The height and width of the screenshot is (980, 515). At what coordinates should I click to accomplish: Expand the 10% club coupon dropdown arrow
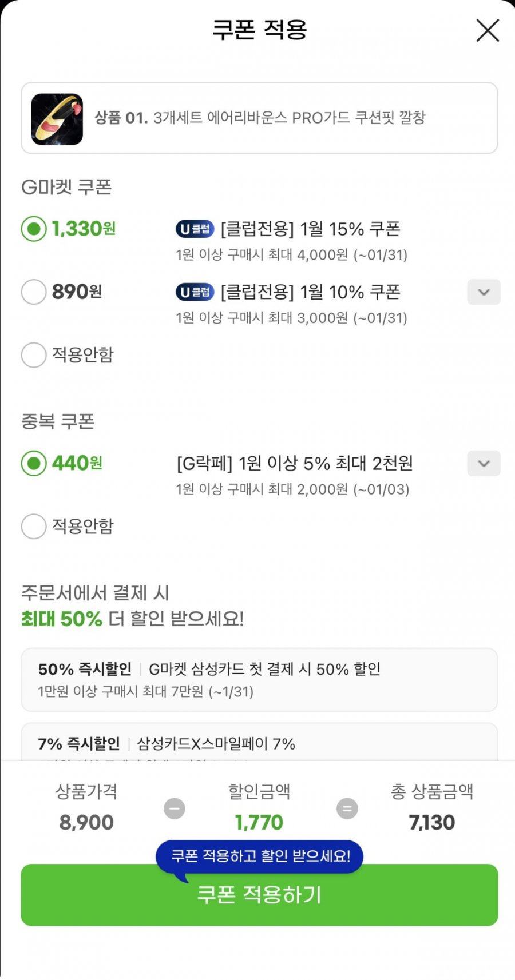pos(484,292)
